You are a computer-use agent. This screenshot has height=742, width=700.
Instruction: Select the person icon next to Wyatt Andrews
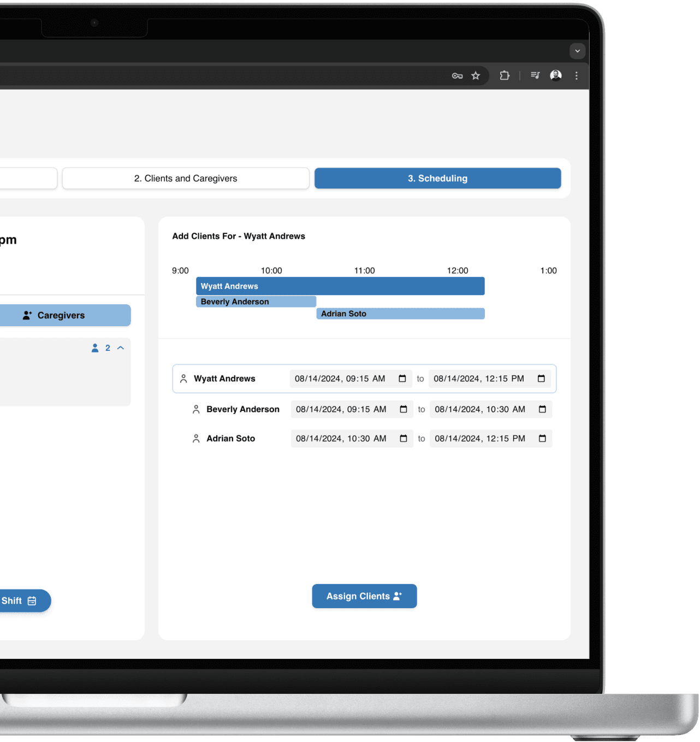183,378
